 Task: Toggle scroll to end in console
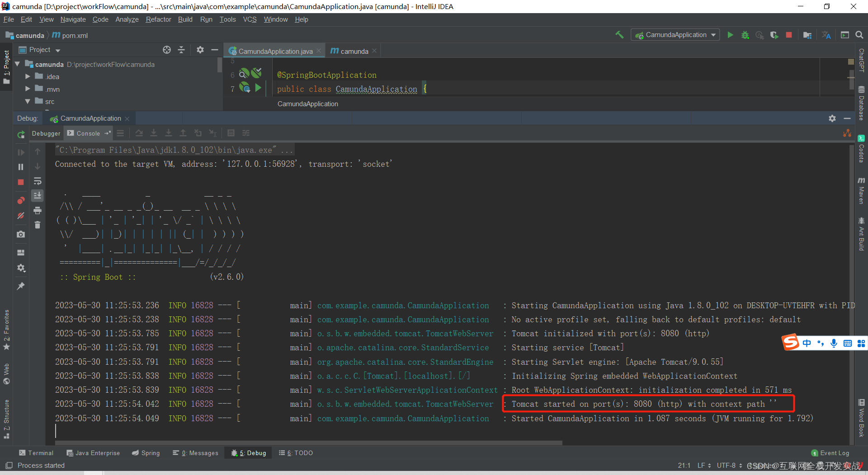click(38, 195)
